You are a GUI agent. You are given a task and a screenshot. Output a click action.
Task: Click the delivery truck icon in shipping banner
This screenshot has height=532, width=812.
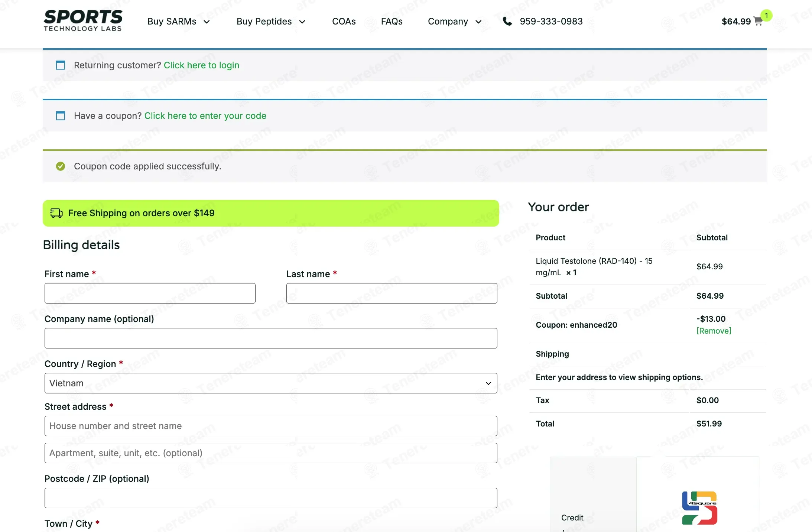tap(56, 213)
